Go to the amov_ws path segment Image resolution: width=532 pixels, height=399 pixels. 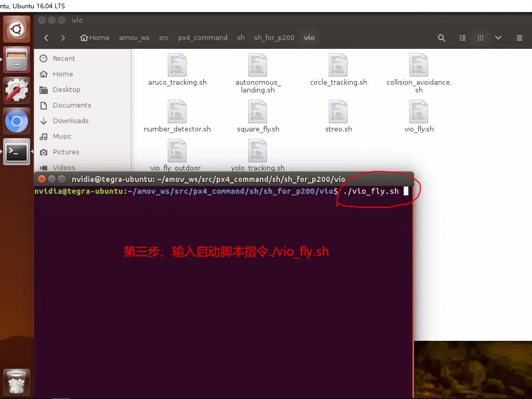point(134,37)
